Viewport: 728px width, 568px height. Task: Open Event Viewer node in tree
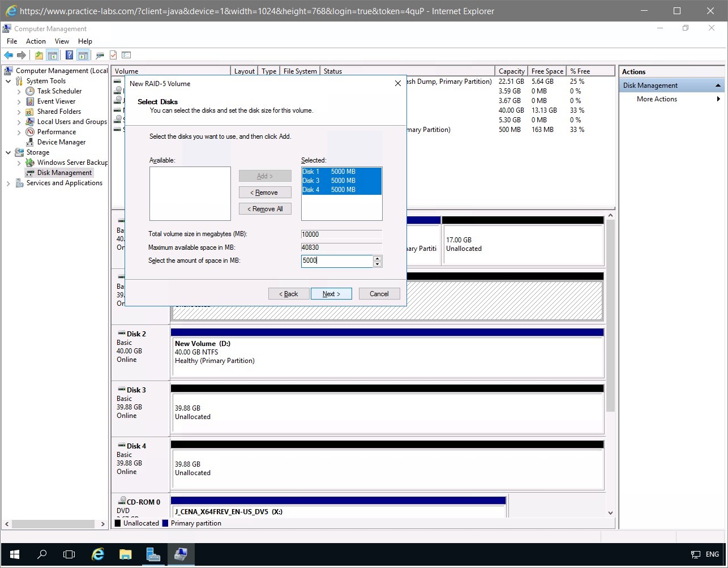point(56,101)
